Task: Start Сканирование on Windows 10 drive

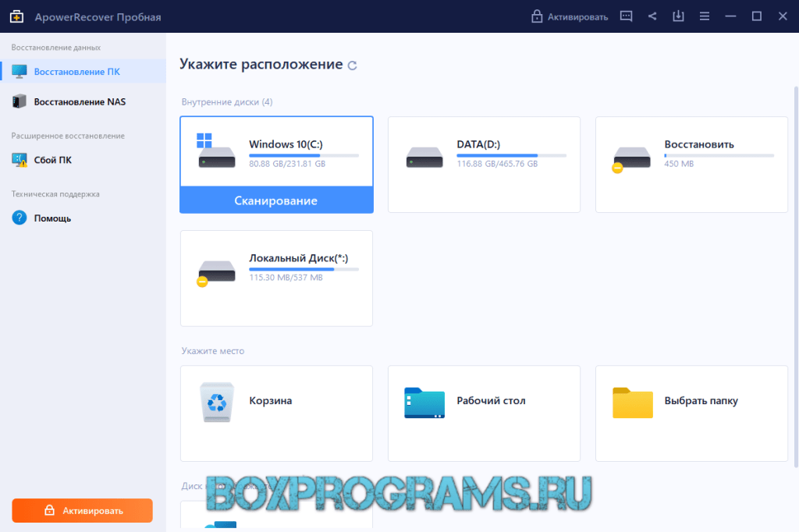Action: (x=276, y=200)
